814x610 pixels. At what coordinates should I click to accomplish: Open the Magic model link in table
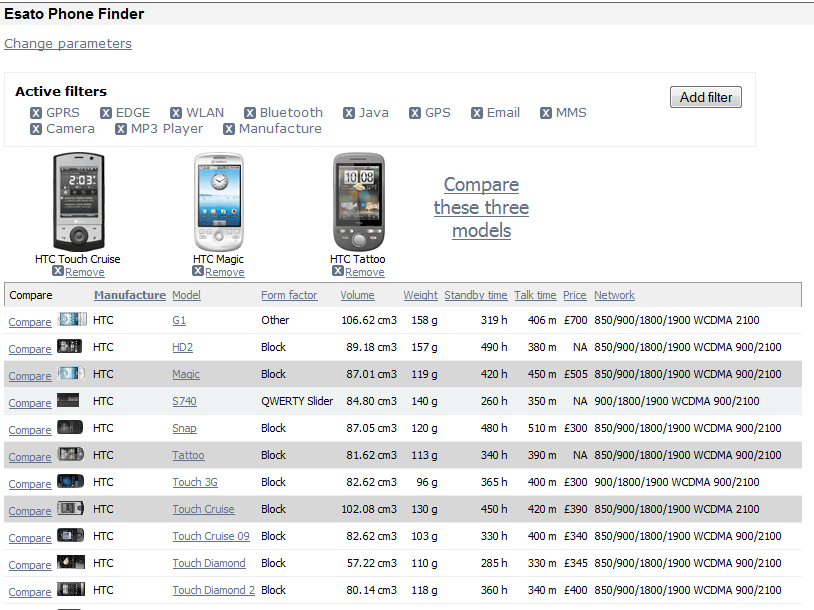[x=186, y=374]
